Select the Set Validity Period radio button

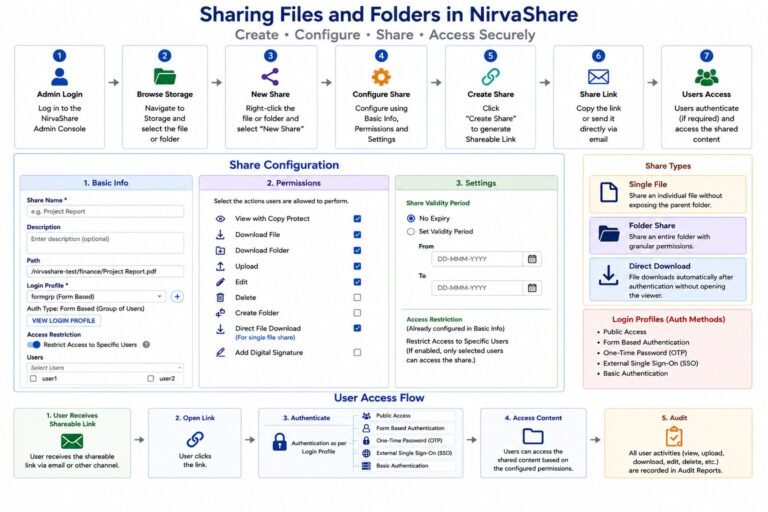pos(411,232)
